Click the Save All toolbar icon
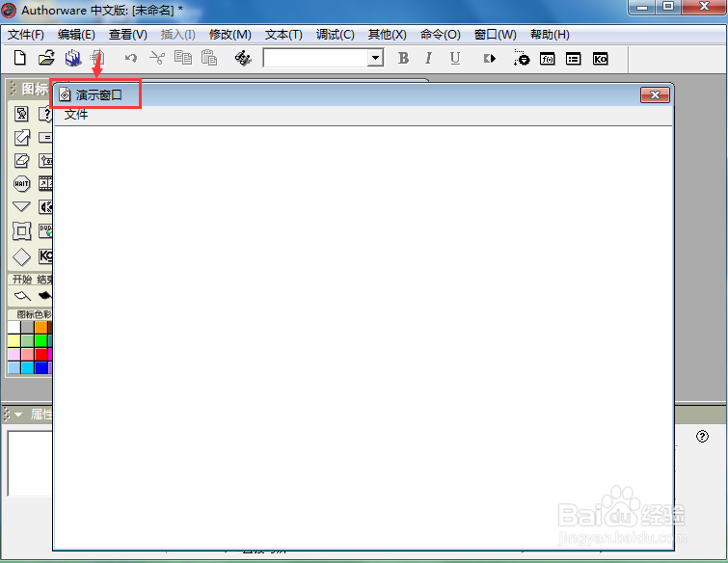Image resolution: width=728 pixels, height=563 pixels. 73,58
